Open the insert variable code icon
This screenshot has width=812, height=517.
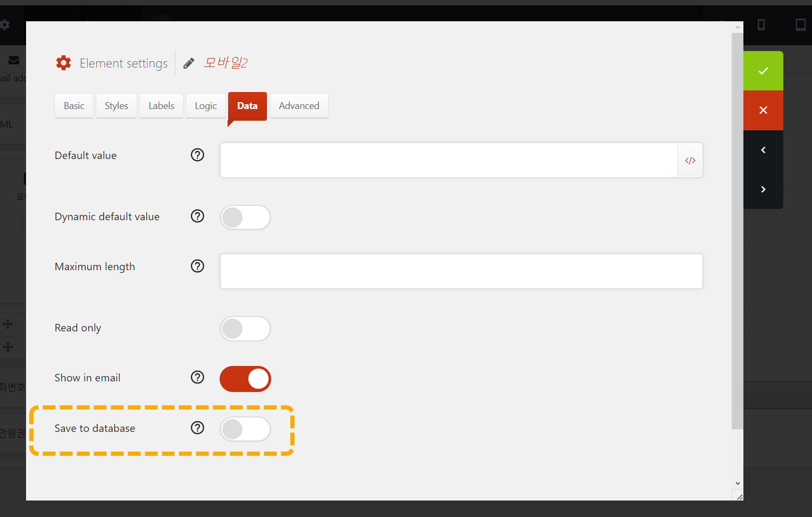click(x=690, y=160)
